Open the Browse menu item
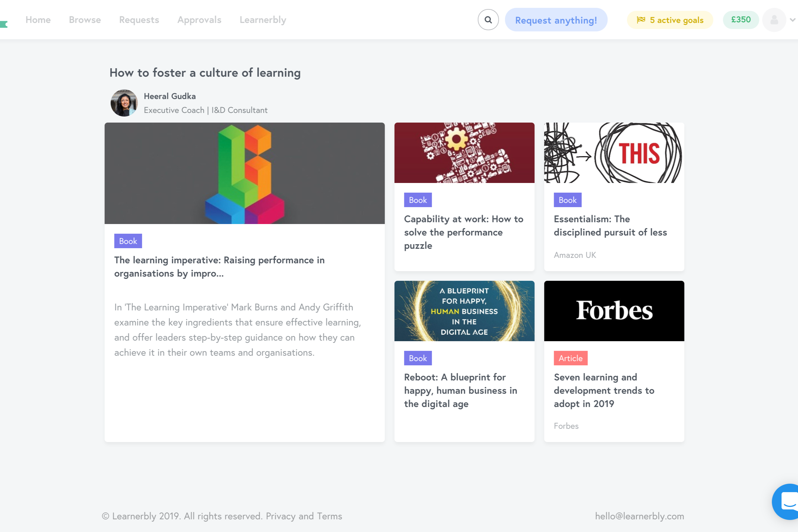798x532 pixels. pos(85,20)
